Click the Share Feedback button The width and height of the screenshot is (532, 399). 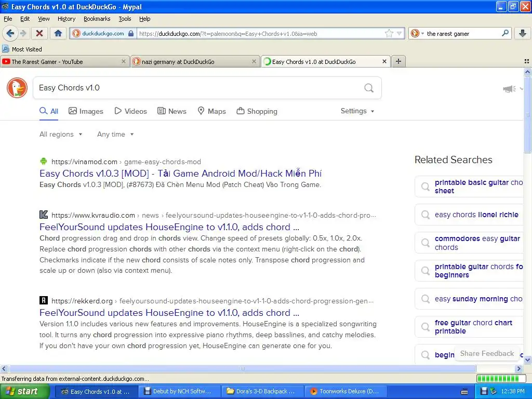[x=487, y=353]
